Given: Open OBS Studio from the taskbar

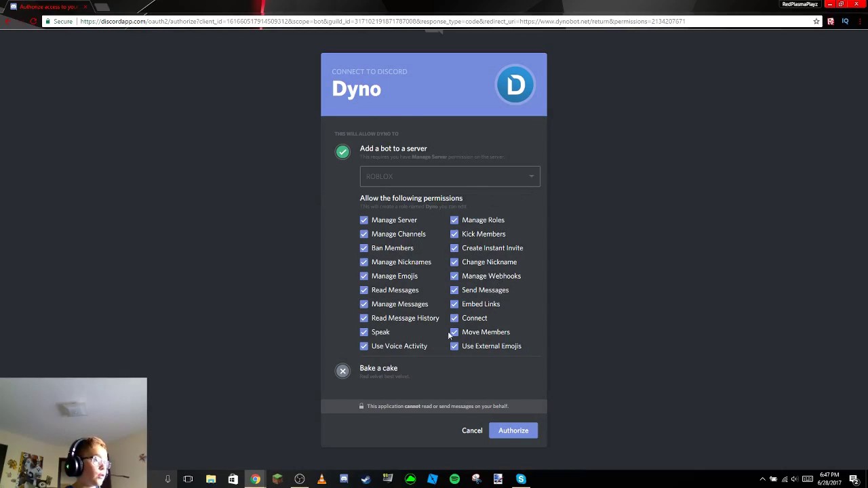Looking at the screenshot, I should point(299,479).
